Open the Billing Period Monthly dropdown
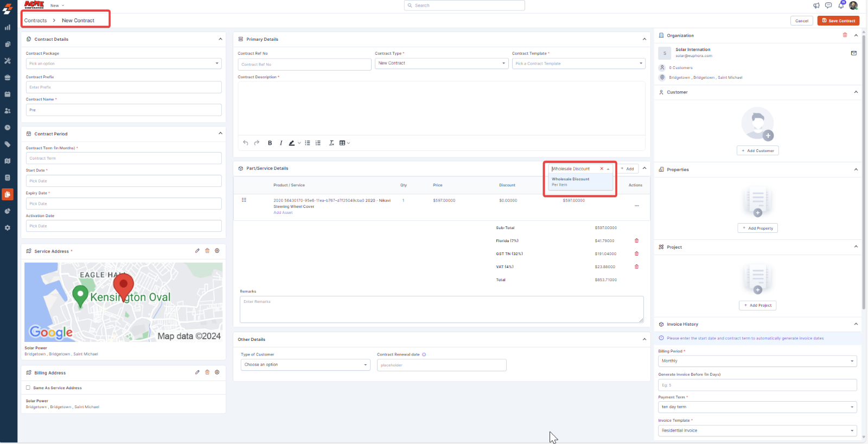Viewport: 868px width, 444px height. pos(757,361)
